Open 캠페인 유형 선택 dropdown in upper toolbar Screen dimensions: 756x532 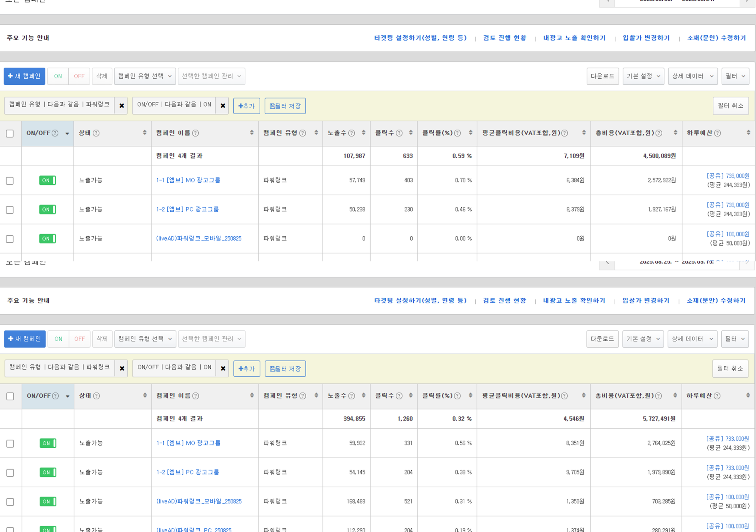click(x=145, y=76)
